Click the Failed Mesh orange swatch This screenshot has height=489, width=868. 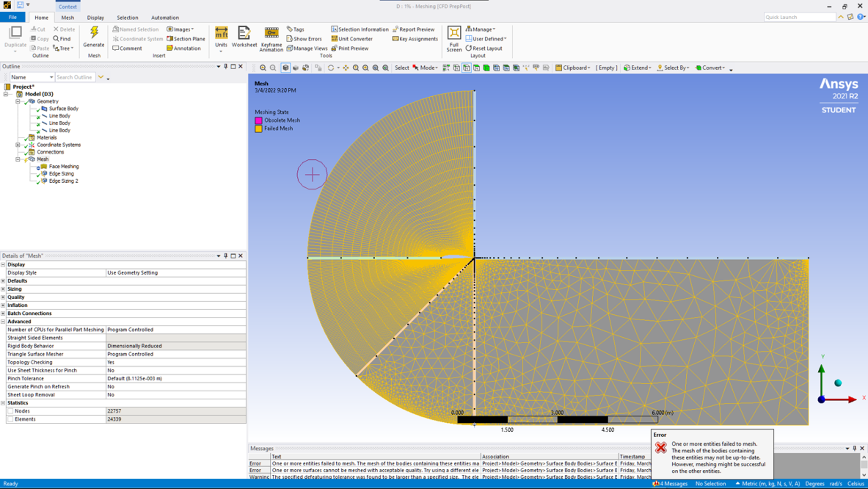258,129
